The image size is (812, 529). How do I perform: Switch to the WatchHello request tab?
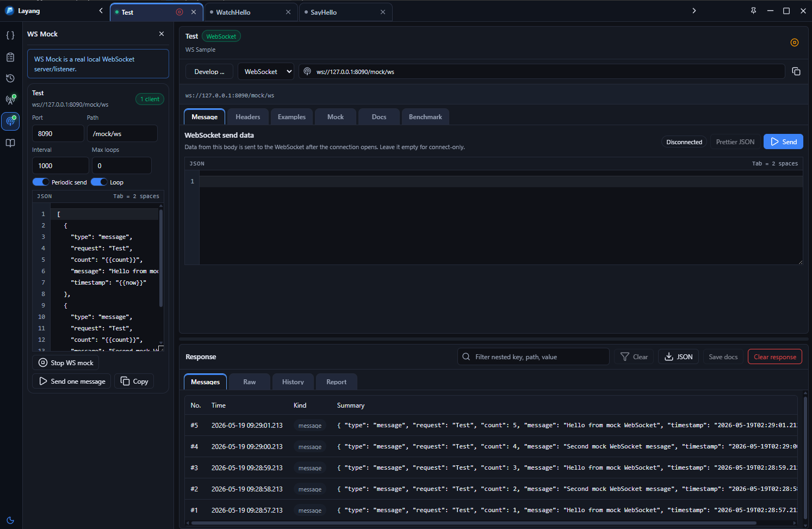click(251, 12)
